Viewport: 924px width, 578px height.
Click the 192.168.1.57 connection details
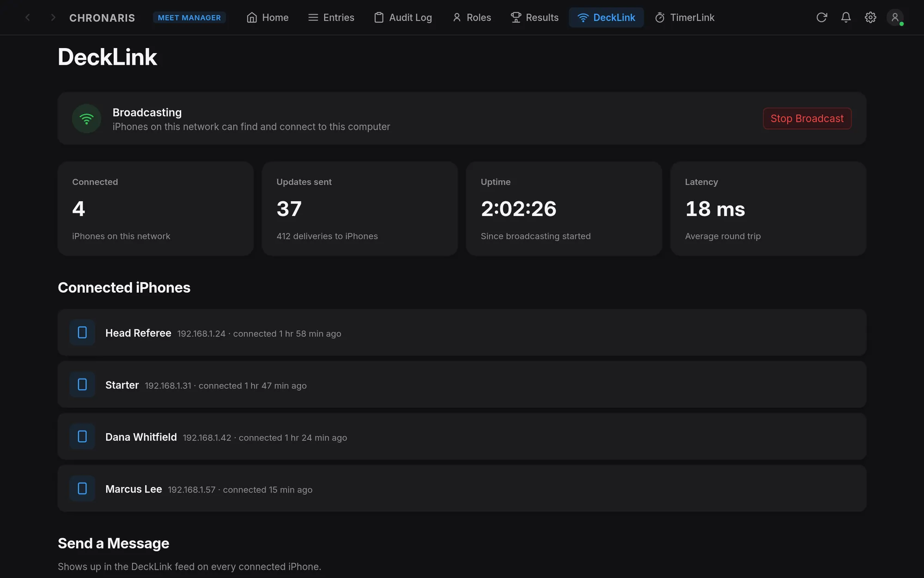coord(240,490)
